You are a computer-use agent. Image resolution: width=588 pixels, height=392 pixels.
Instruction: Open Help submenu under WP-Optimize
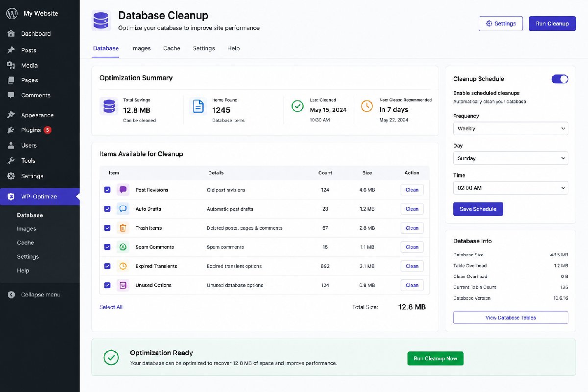(x=23, y=270)
